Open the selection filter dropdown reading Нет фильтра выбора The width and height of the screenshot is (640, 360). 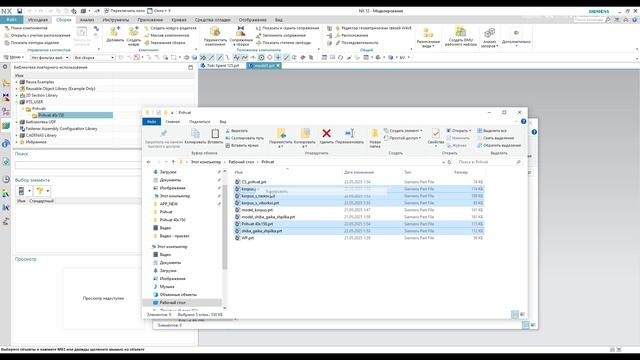click(x=50, y=58)
